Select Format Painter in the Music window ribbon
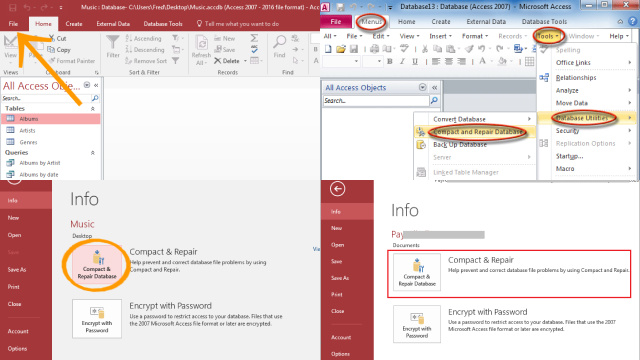The height and width of the screenshot is (360, 640). tap(71, 61)
